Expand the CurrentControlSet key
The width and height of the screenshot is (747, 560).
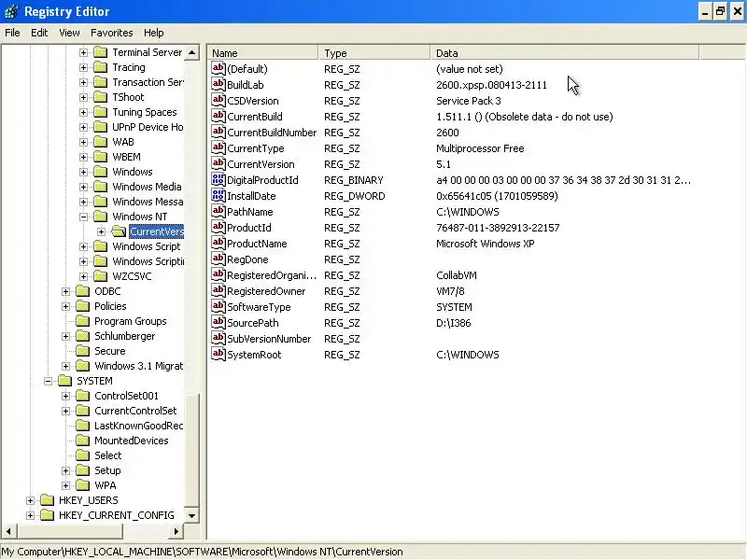pyautogui.click(x=65, y=411)
